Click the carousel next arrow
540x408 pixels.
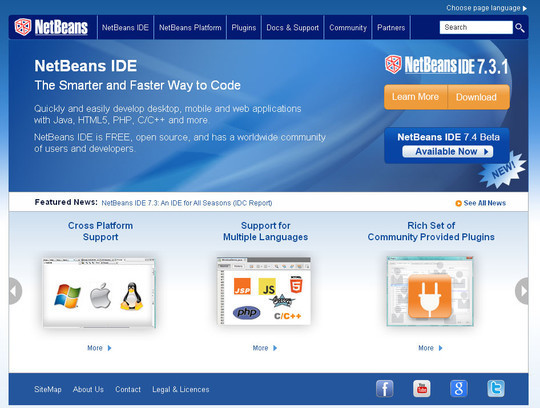522,291
